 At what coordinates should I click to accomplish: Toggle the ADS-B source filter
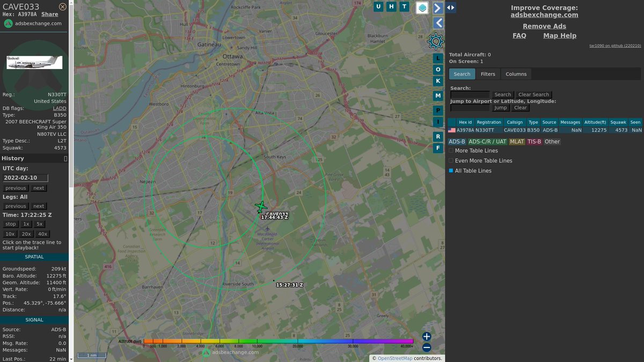(x=457, y=142)
